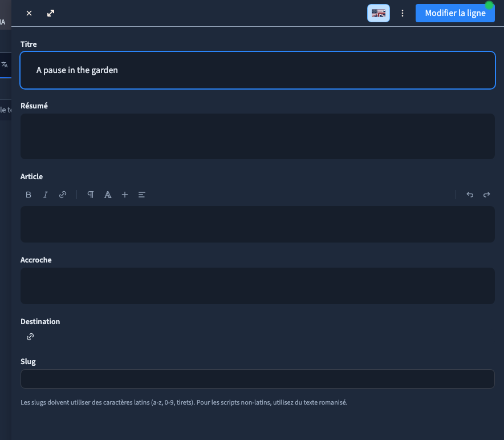Click into the Accroche text area

tap(258, 286)
